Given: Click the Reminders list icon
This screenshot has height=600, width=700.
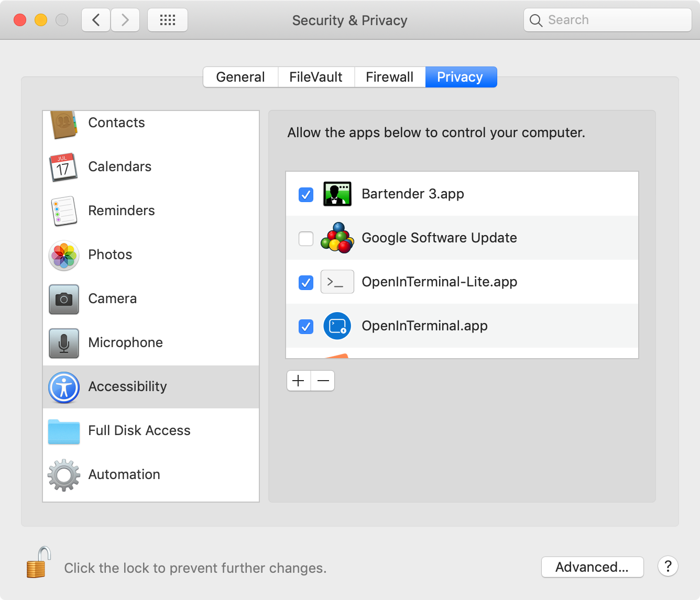Looking at the screenshot, I should coord(63,211).
